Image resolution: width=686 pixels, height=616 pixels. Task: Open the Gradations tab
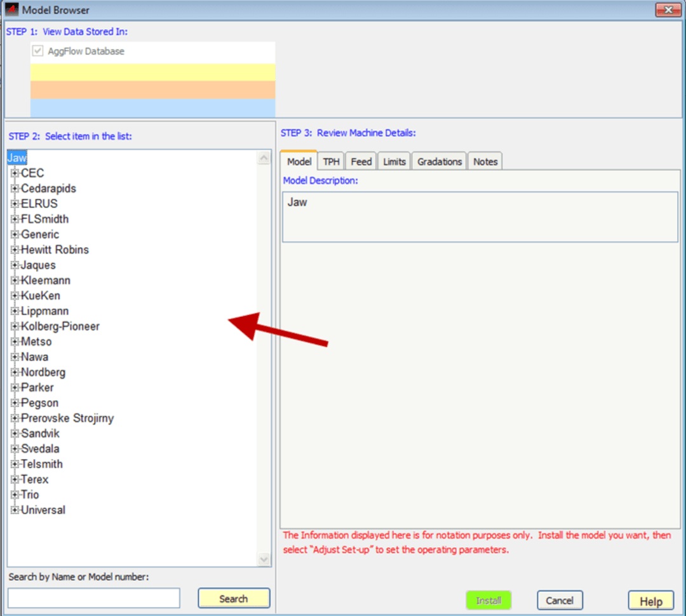(x=439, y=162)
